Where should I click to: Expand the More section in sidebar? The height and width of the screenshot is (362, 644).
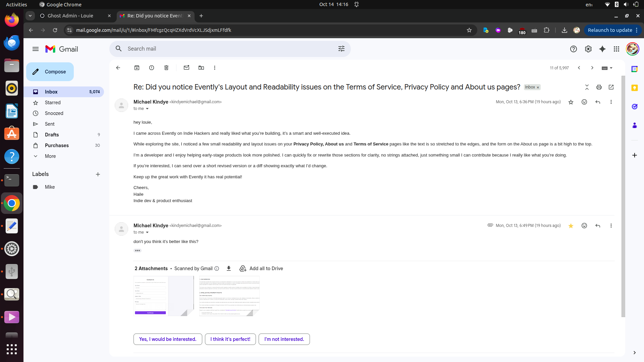pyautogui.click(x=50, y=156)
